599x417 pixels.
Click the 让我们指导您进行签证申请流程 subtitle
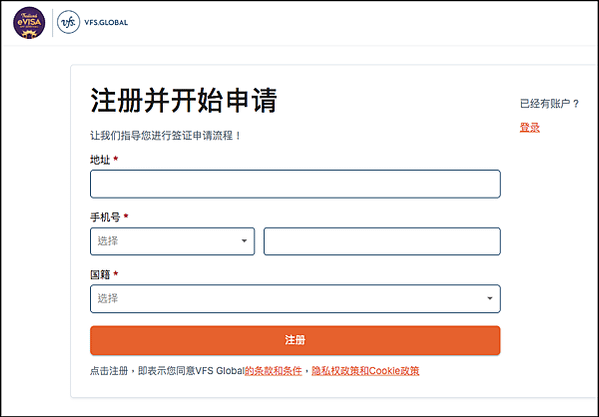pyautogui.click(x=166, y=136)
